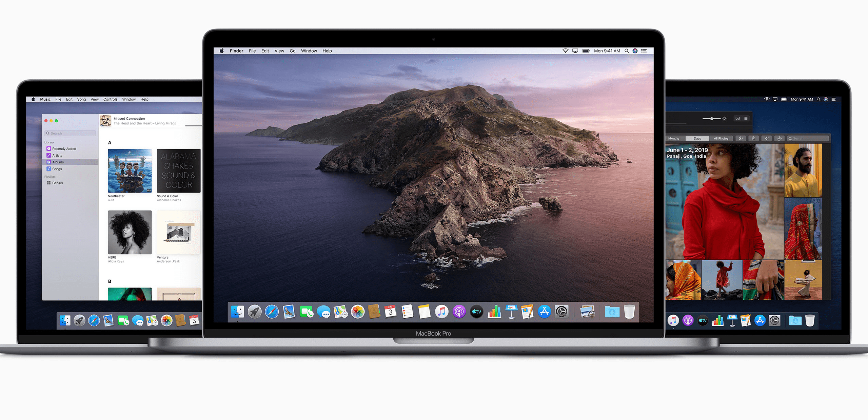Open the Apple menu on center screen
Viewport: 868px width, 420px height.
(x=222, y=51)
